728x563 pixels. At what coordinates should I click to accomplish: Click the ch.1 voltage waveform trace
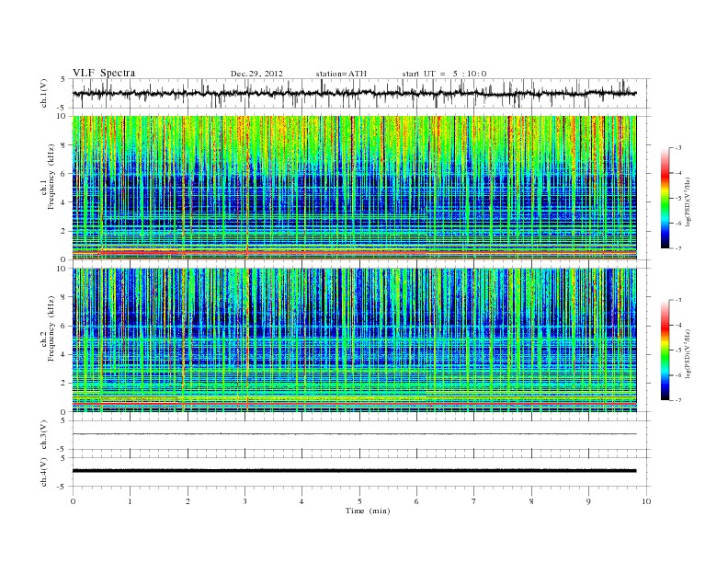pyautogui.click(x=354, y=93)
